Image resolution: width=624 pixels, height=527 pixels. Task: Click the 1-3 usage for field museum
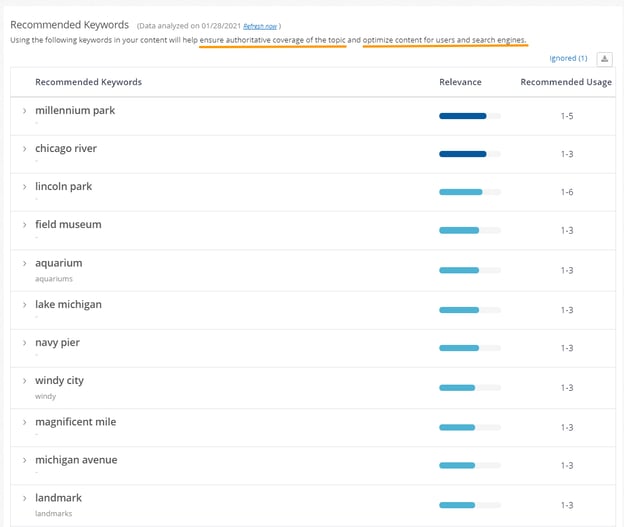(x=567, y=230)
